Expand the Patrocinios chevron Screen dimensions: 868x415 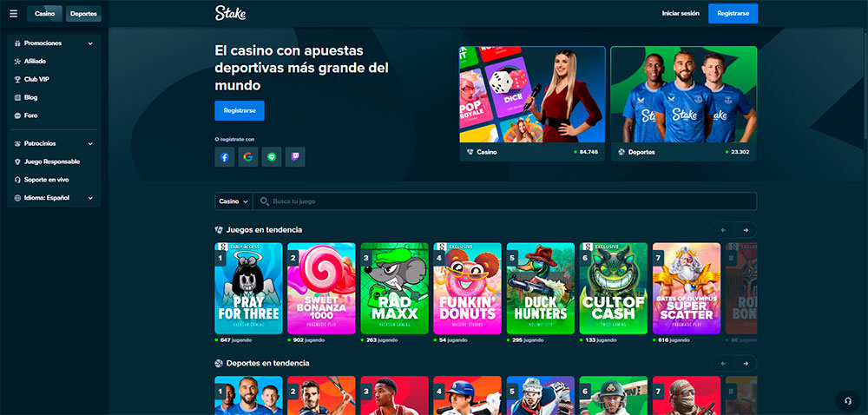90,144
